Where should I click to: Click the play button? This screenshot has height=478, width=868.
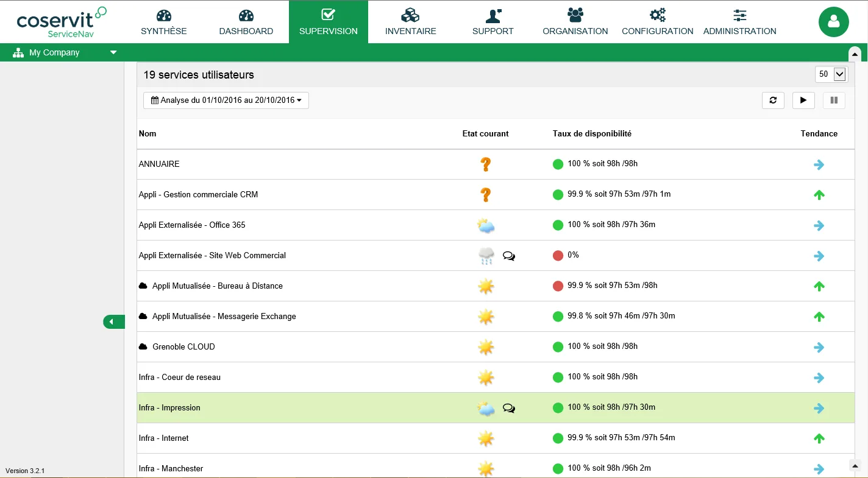(x=803, y=100)
